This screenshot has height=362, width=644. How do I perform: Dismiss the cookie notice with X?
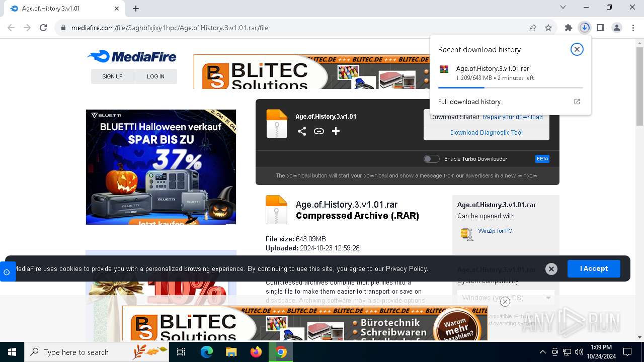coord(551,269)
